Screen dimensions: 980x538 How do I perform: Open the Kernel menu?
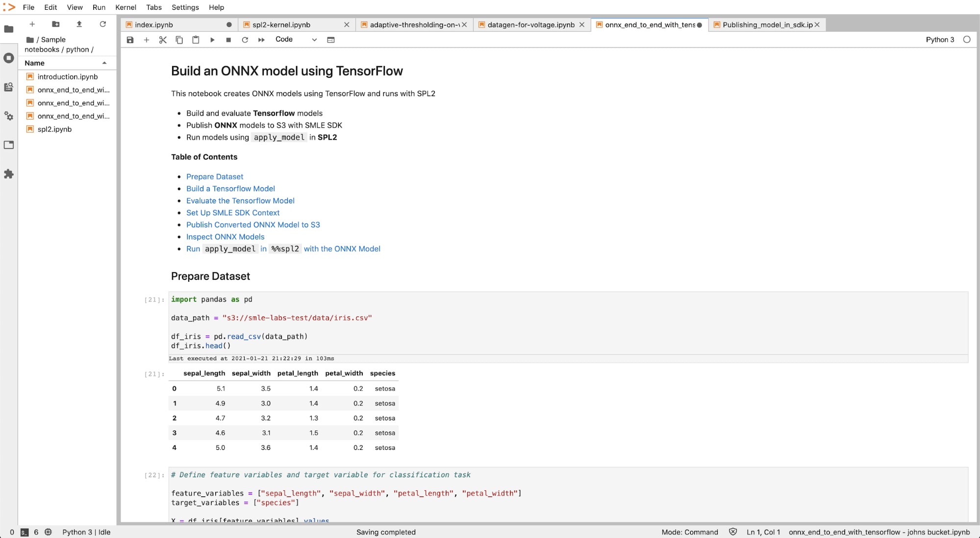click(126, 7)
